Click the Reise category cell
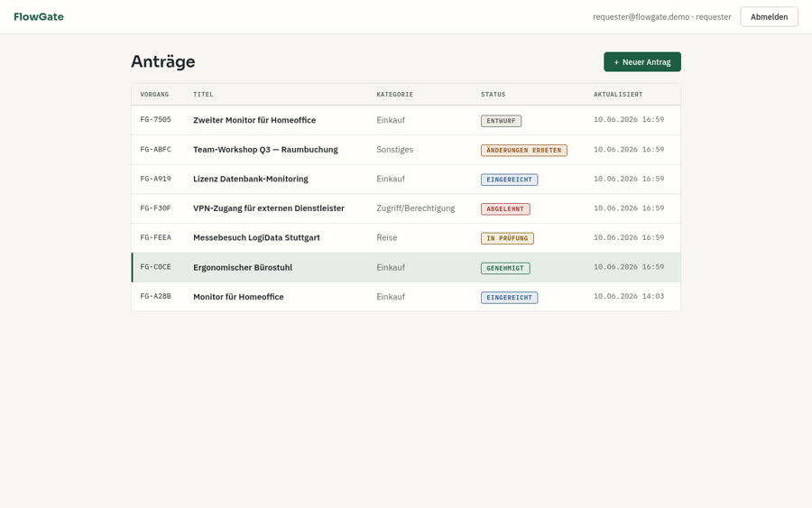 click(x=387, y=237)
